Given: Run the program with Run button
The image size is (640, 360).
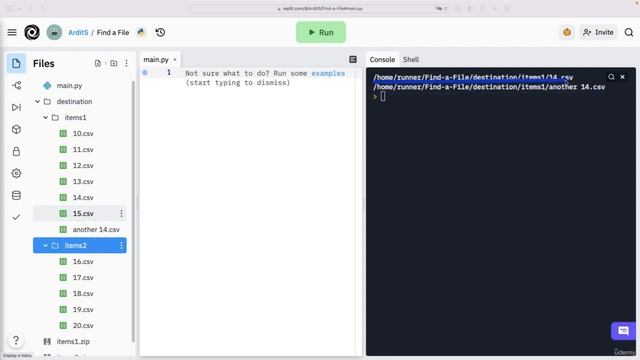Looking at the screenshot, I should click(x=321, y=32).
